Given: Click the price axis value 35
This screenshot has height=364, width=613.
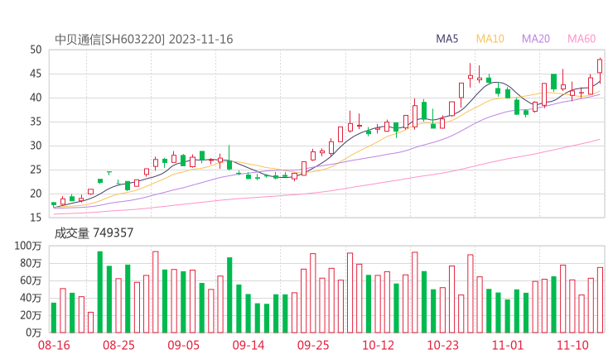Looking at the screenshot, I should click(36, 122).
